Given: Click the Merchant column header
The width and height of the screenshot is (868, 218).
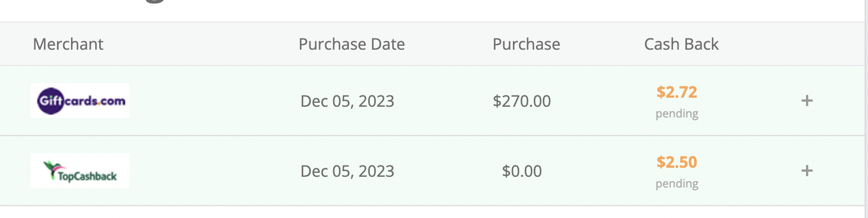Looking at the screenshot, I should [x=68, y=44].
